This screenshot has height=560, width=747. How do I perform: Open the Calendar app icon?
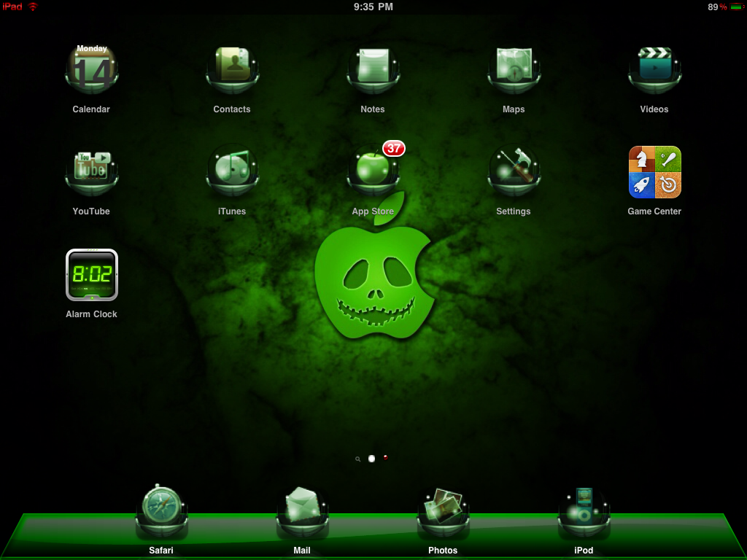tap(91, 69)
